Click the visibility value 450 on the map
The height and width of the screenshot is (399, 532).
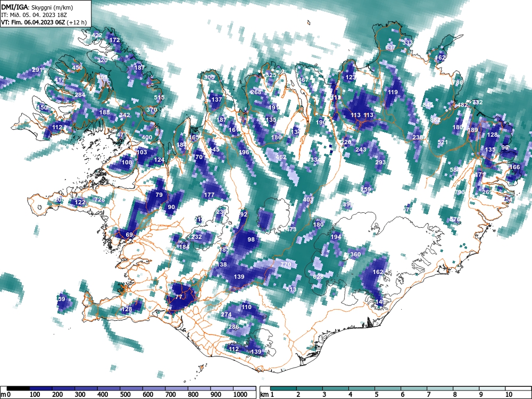point(77,68)
